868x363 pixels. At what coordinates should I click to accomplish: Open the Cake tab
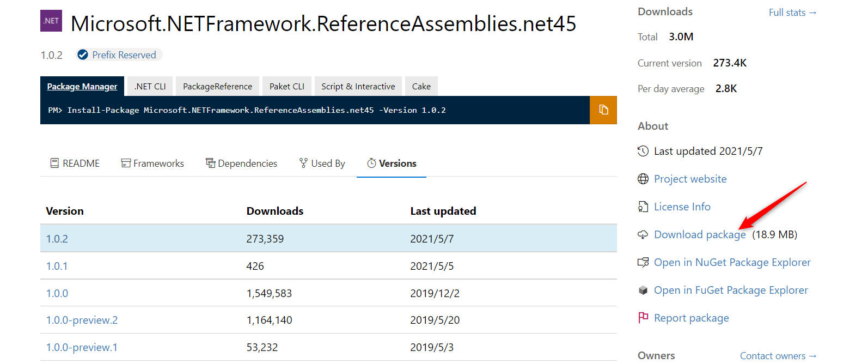[421, 86]
